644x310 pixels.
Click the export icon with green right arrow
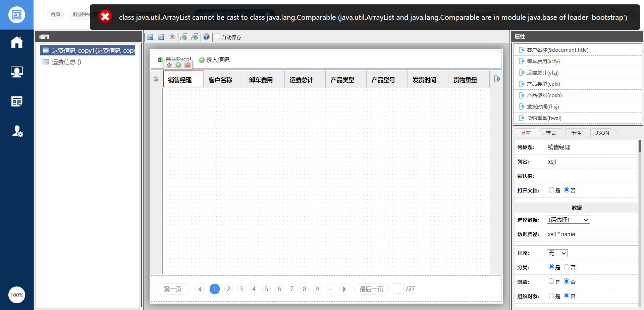click(184, 37)
